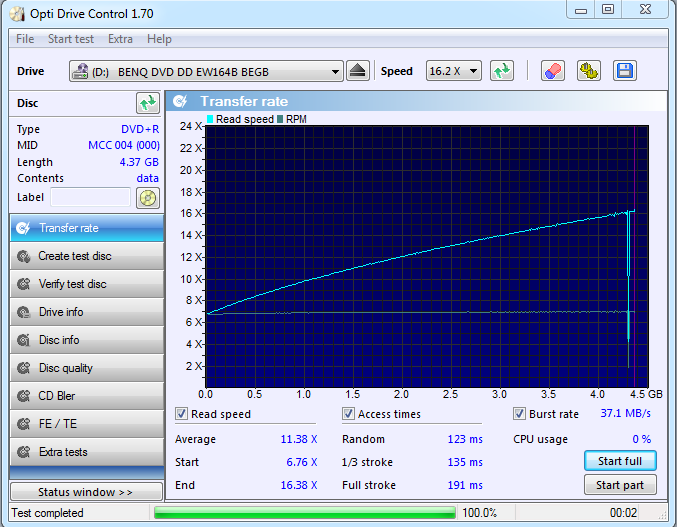Click the Start value 6.76 X
The height and width of the screenshot is (527, 677).
tap(301, 462)
